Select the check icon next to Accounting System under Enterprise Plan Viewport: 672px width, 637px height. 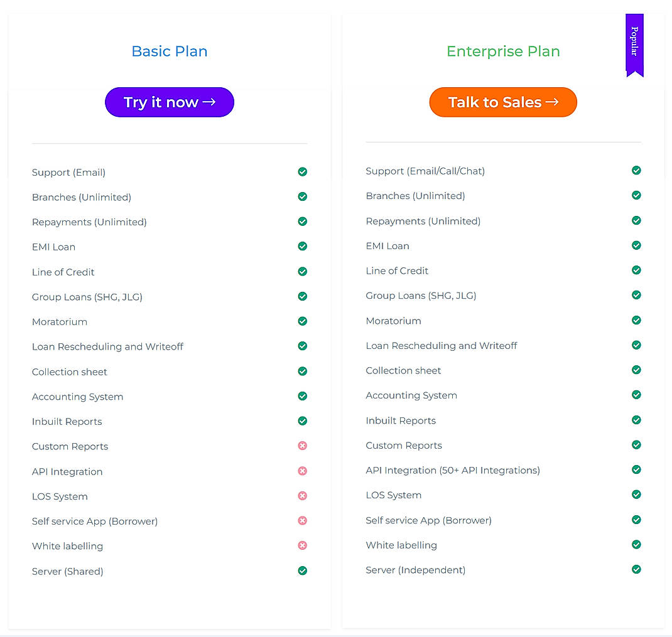[x=636, y=395]
